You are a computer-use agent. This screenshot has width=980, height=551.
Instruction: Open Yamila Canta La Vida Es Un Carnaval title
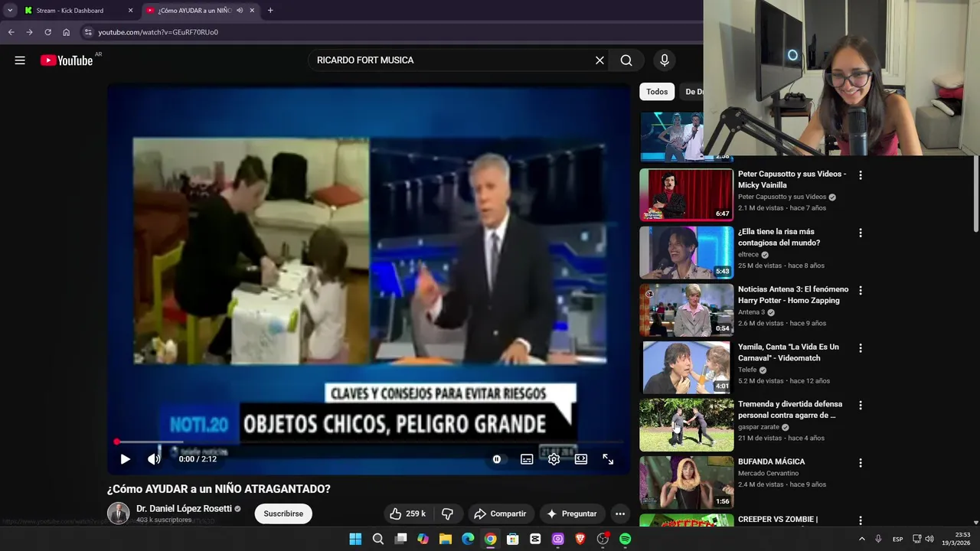point(789,352)
